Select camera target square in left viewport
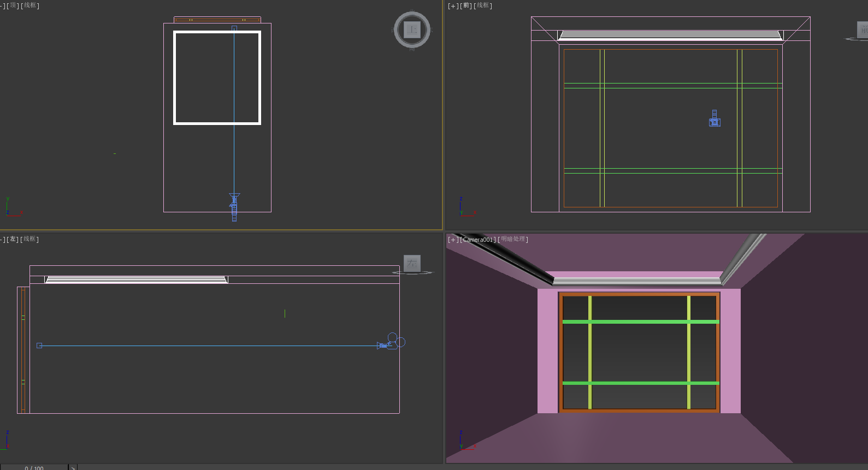 (39, 346)
